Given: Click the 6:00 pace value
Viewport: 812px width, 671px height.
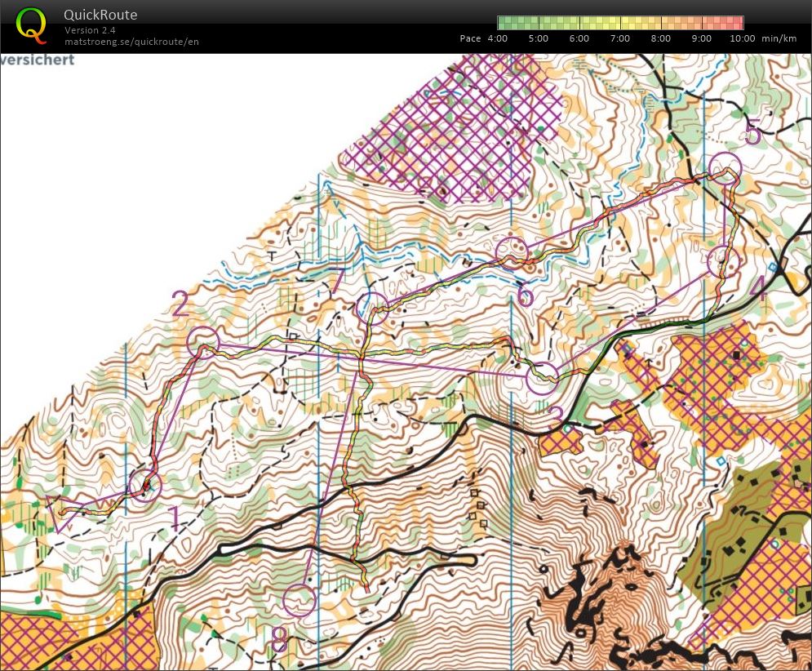Looking at the screenshot, I should [x=579, y=38].
